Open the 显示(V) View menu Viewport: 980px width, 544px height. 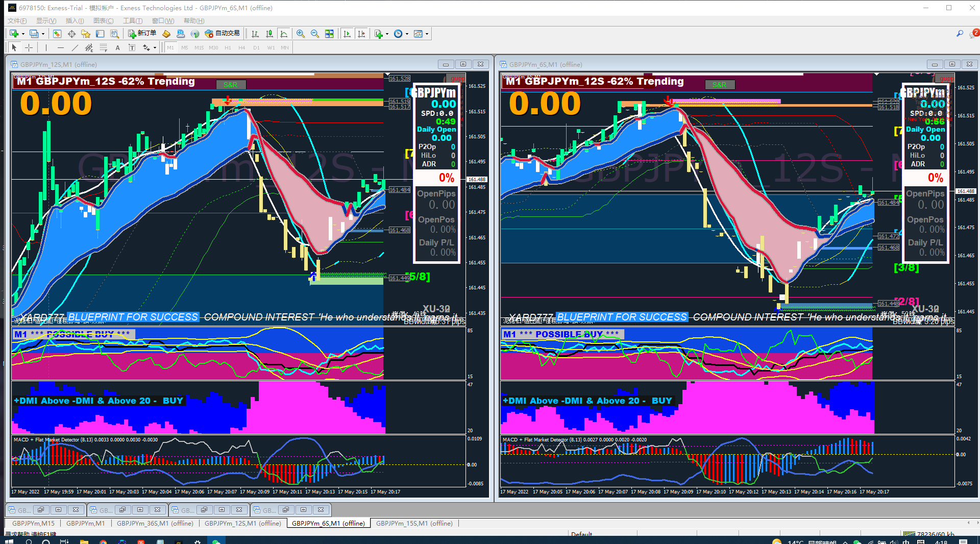click(46, 20)
